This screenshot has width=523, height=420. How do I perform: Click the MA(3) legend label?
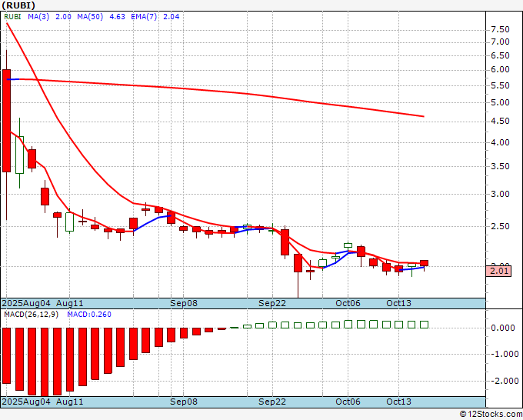click(x=38, y=17)
